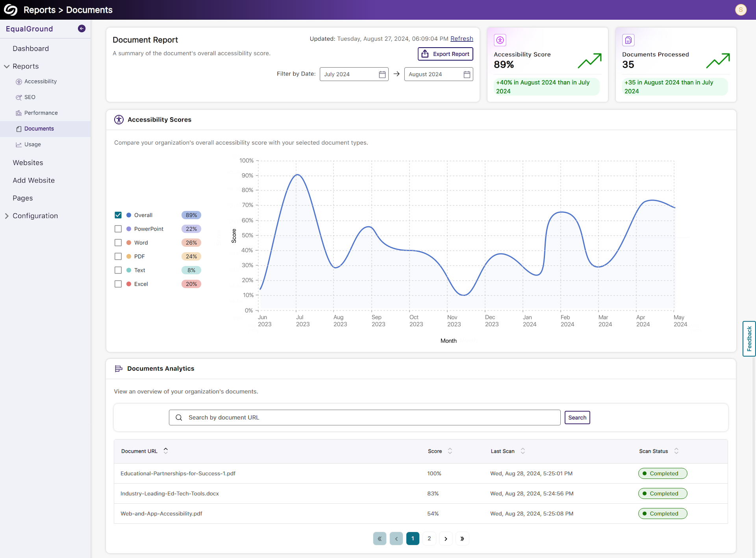The width and height of the screenshot is (756, 558).
Task: Go to Dashboard in the sidebar
Action: tap(31, 48)
